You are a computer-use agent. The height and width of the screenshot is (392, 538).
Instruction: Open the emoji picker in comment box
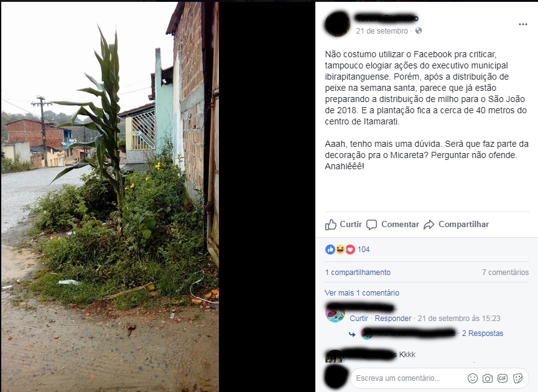(x=473, y=378)
